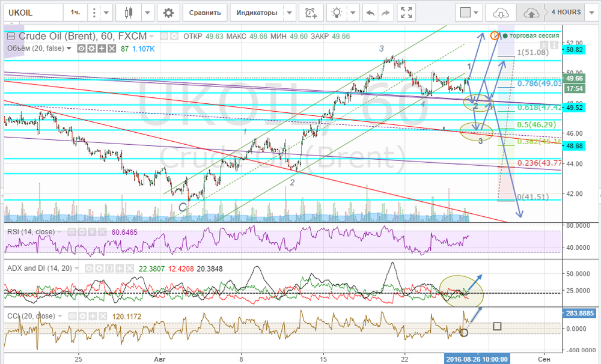Open the layout selector dropdown arrow
This screenshot has width=601, height=364.
coord(477,13)
